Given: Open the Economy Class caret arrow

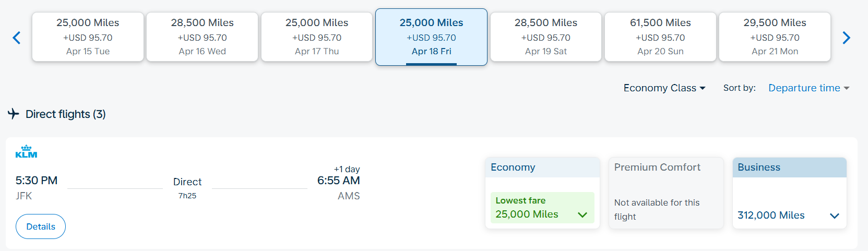Looking at the screenshot, I should [703, 88].
